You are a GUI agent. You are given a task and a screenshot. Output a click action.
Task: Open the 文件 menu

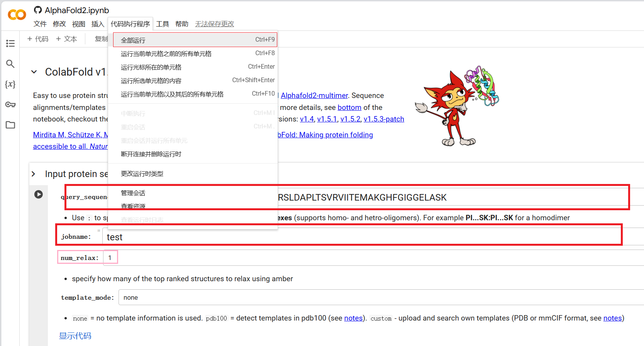[40, 24]
